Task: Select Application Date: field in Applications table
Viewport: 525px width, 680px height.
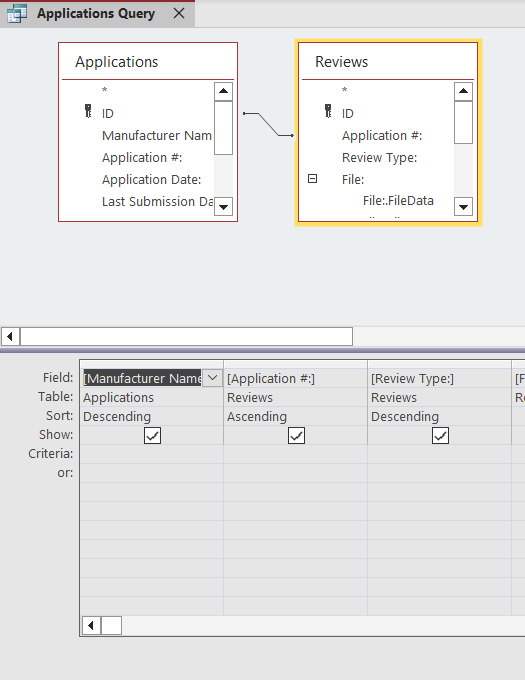Action: click(152, 180)
